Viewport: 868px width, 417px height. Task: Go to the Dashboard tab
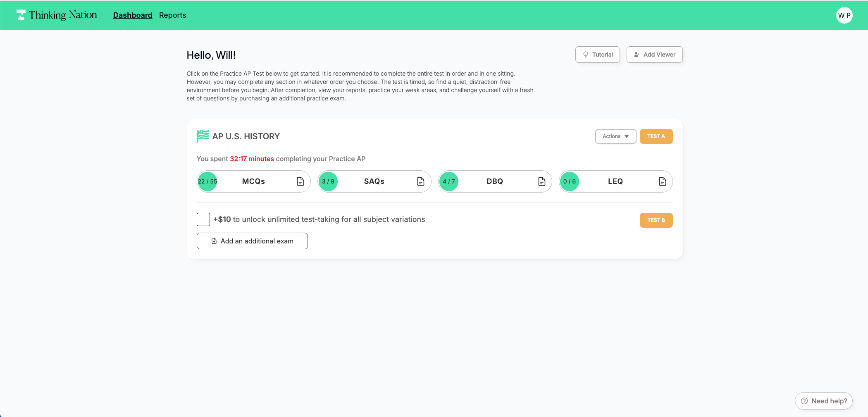[133, 15]
